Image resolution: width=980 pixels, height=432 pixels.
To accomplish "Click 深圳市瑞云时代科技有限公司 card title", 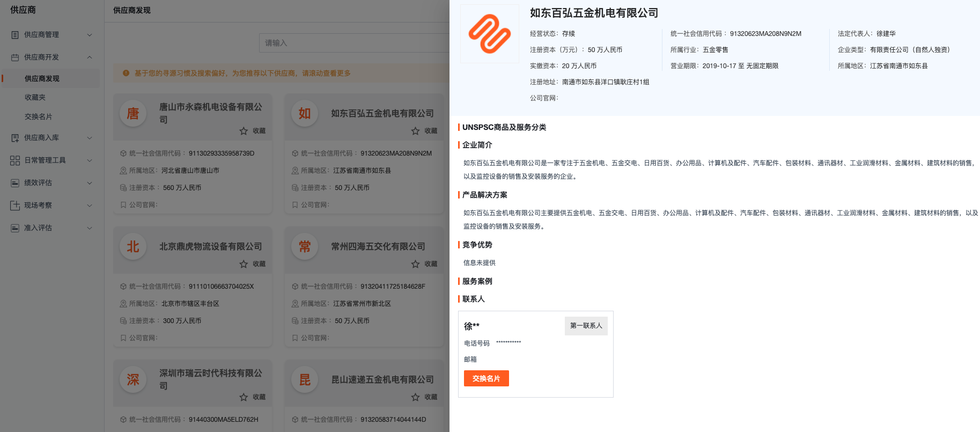I will (x=211, y=379).
